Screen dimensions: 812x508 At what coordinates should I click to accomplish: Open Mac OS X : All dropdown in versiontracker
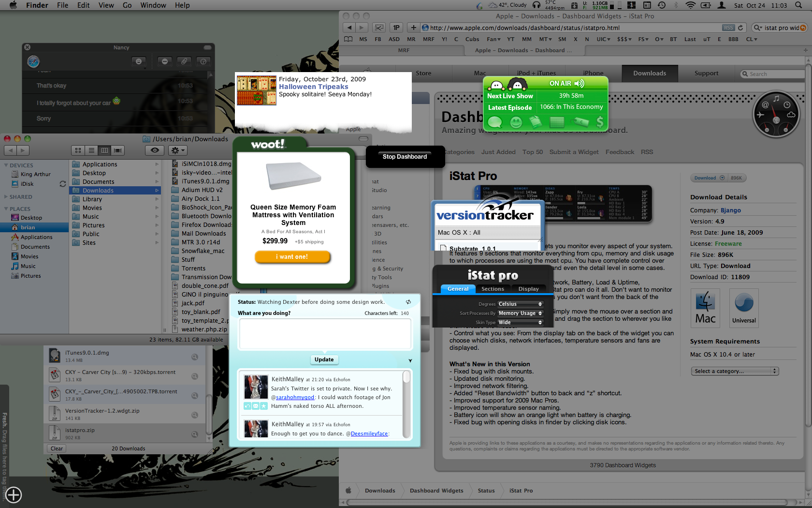click(488, 233)
